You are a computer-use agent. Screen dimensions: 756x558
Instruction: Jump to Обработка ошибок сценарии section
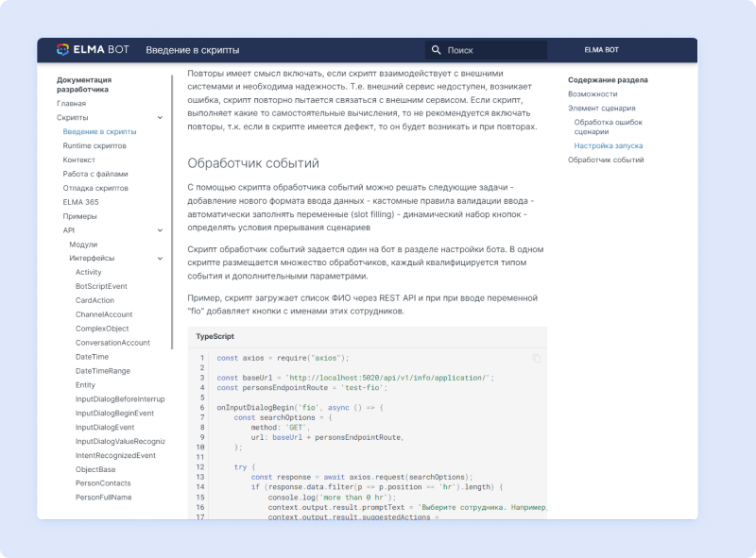[x=608, y=127]
